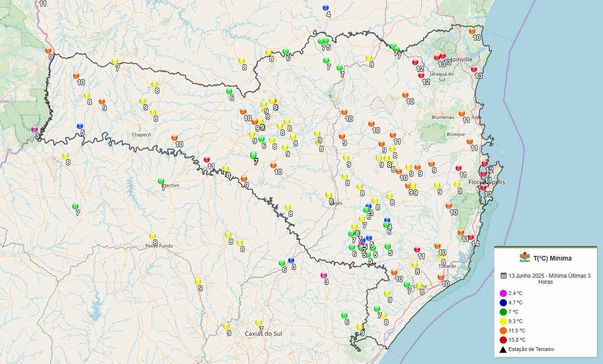The width and height of the screenshot is (603, 364).
Task: Click the red 14° station marker on the coast
Action: tap(471, 237)
